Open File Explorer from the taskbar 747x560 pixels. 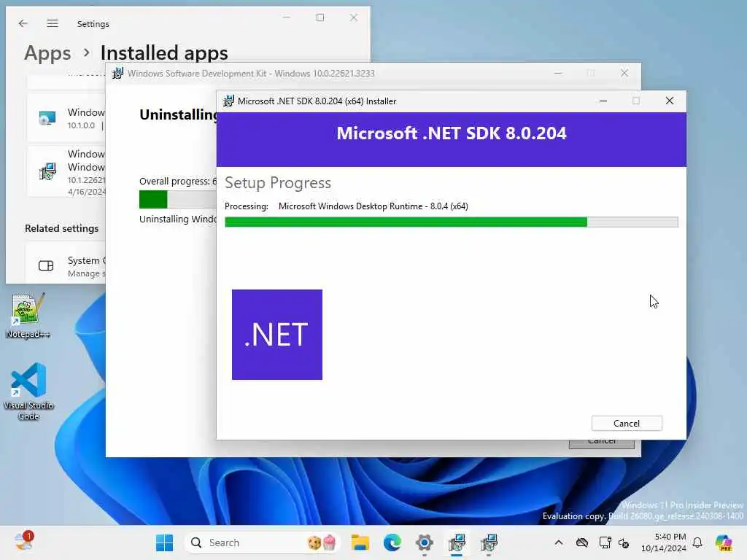tap(360, 542)
